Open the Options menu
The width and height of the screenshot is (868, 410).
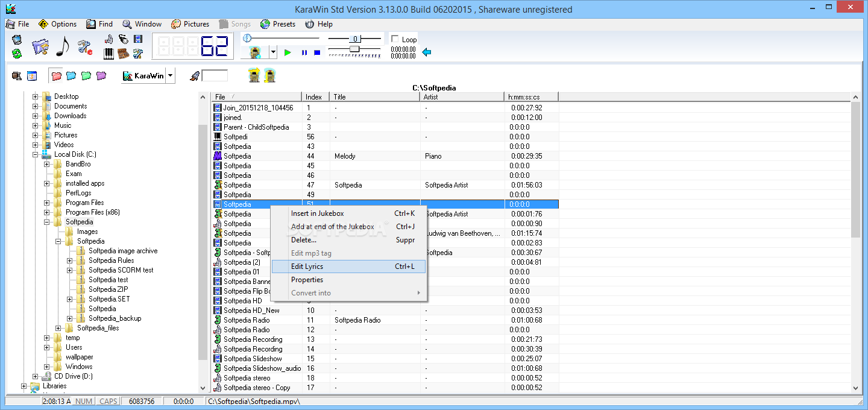58,24
